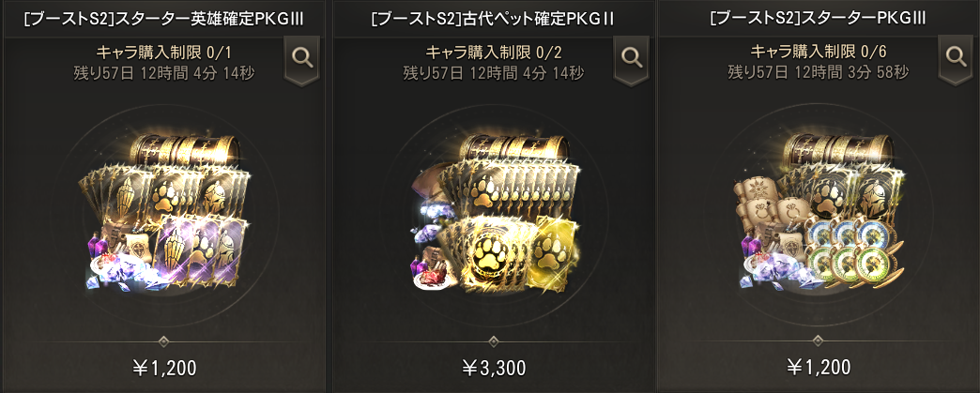Open details magnifier for スターター英雄確定PKGⅢ

(x=302, y=58)
